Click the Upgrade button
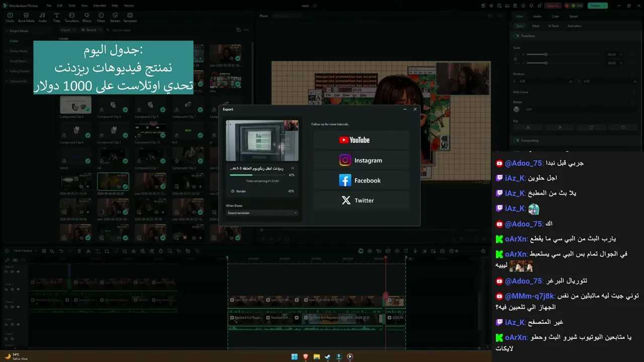Viewport: 644px width, 362px height. tap(553, 6)
